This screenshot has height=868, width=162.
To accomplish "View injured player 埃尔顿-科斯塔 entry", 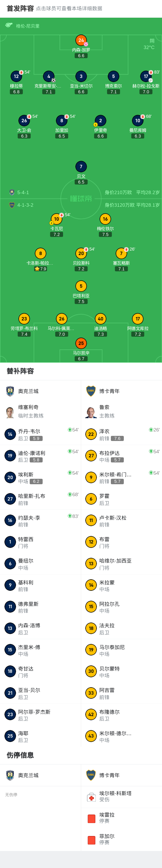I will (121, 797).
